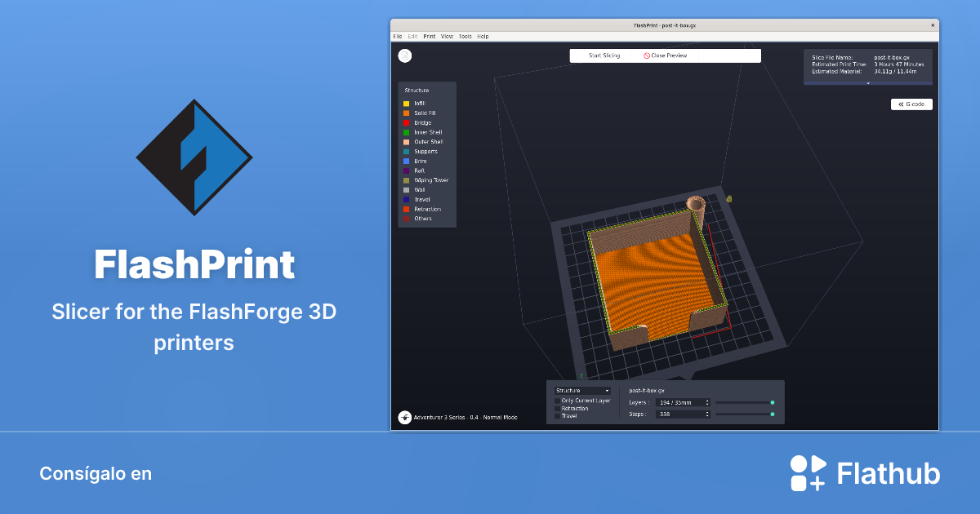Image resolution: width=980 pixels, height=514 pixels.
Task: Click the Wiping Tower legend icon
Action: coord(407,179)
